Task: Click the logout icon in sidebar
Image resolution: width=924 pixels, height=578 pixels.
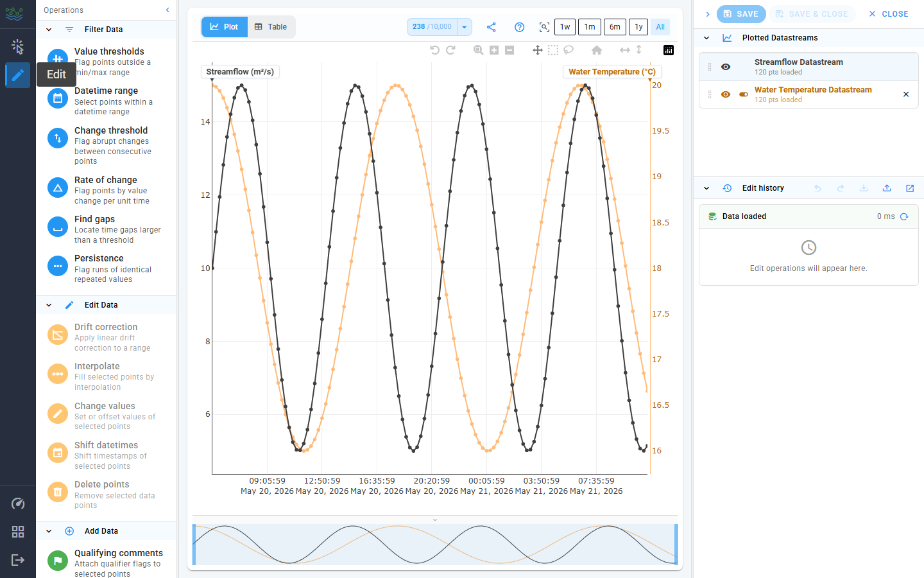Action: (18, 560)
